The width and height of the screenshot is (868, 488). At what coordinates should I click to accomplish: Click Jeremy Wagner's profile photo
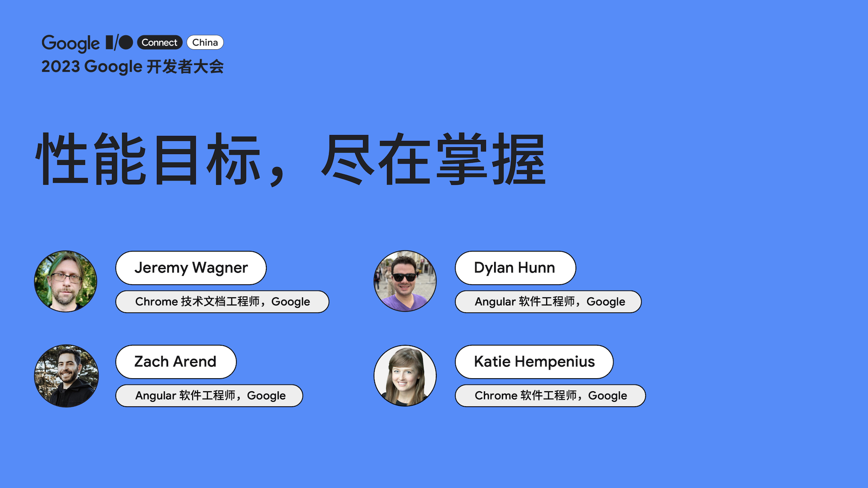(x=66, y=281)
